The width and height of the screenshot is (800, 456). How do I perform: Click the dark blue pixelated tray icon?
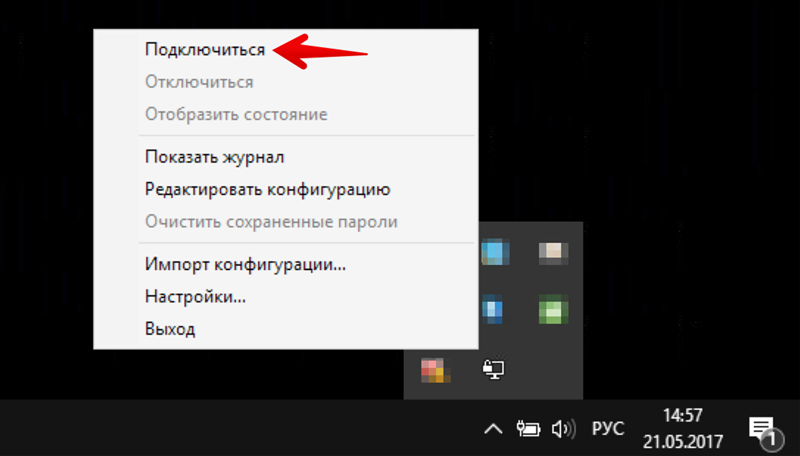492,309
